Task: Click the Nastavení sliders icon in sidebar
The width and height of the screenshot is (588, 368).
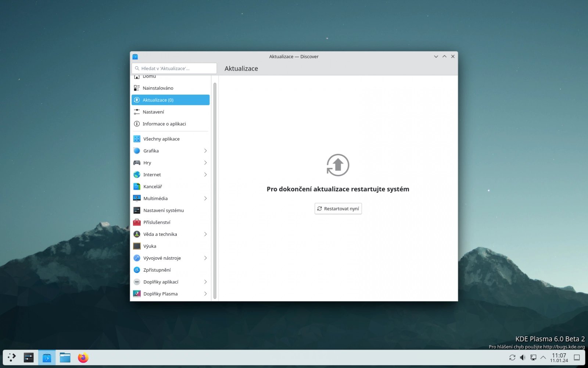Action: tap(137, 112)
